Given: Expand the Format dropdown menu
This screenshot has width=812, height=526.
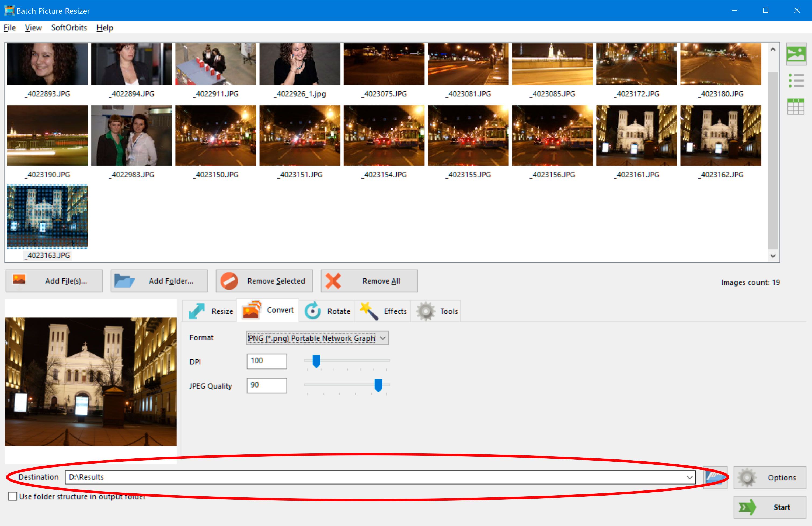Looking at the screenshot, I should click(x=385, y=338).
